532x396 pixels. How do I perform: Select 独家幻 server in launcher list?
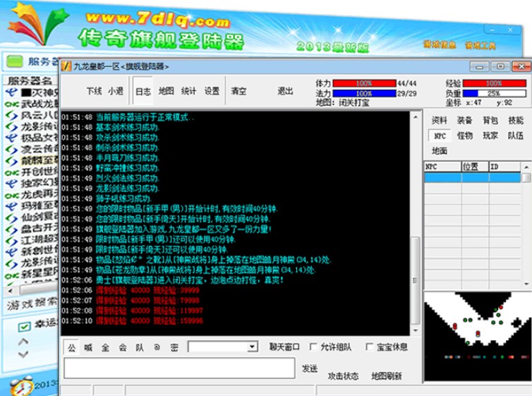tap(40, 184)
